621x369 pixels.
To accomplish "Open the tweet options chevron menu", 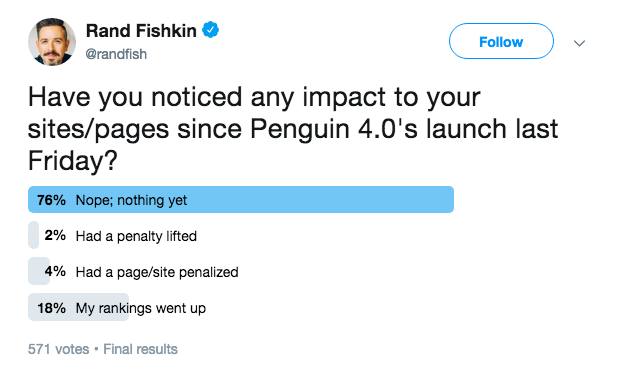I will 579,43.
